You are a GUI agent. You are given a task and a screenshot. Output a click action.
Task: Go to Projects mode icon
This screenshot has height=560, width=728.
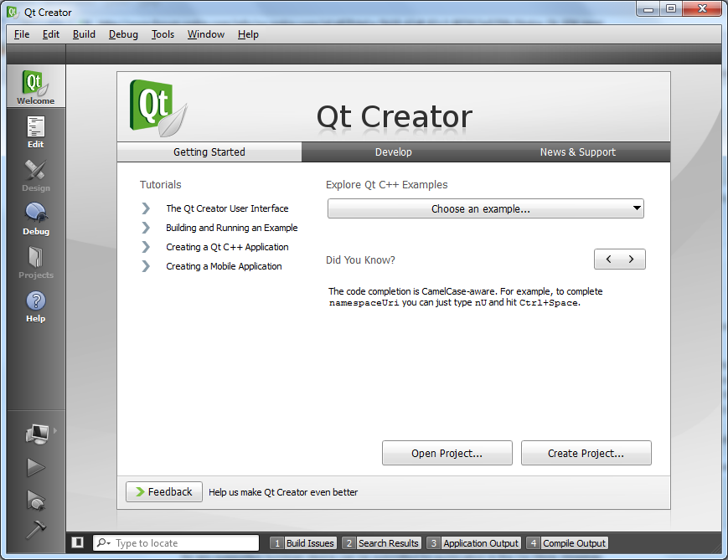pyautogui.click(x=36, y=263)
